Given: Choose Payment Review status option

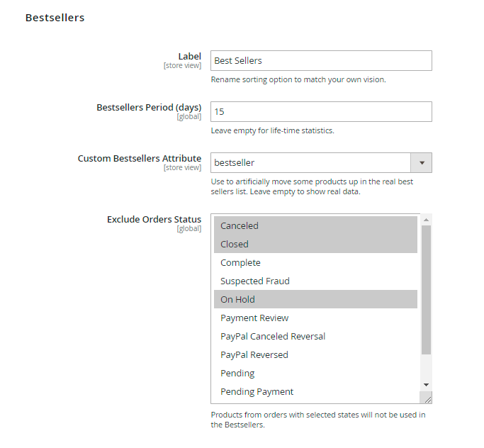Looking at the screenshot, I should [x=315, y=318].
